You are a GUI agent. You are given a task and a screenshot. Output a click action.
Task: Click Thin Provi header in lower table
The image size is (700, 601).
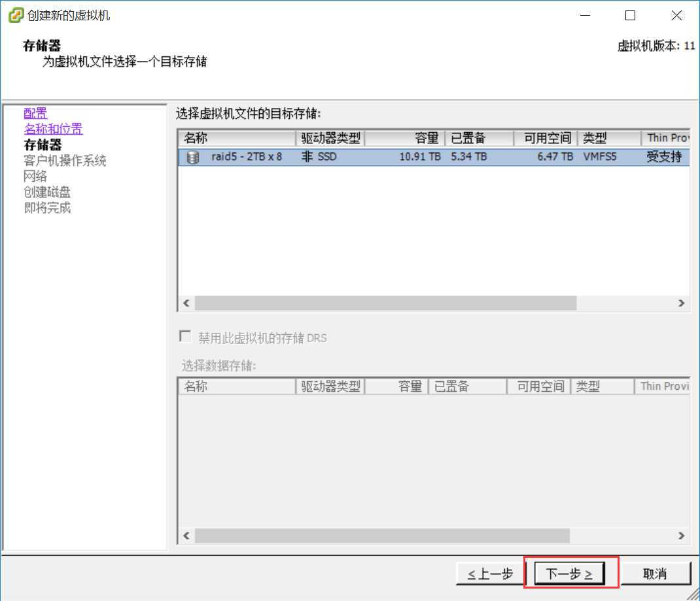tap(663, 386)
